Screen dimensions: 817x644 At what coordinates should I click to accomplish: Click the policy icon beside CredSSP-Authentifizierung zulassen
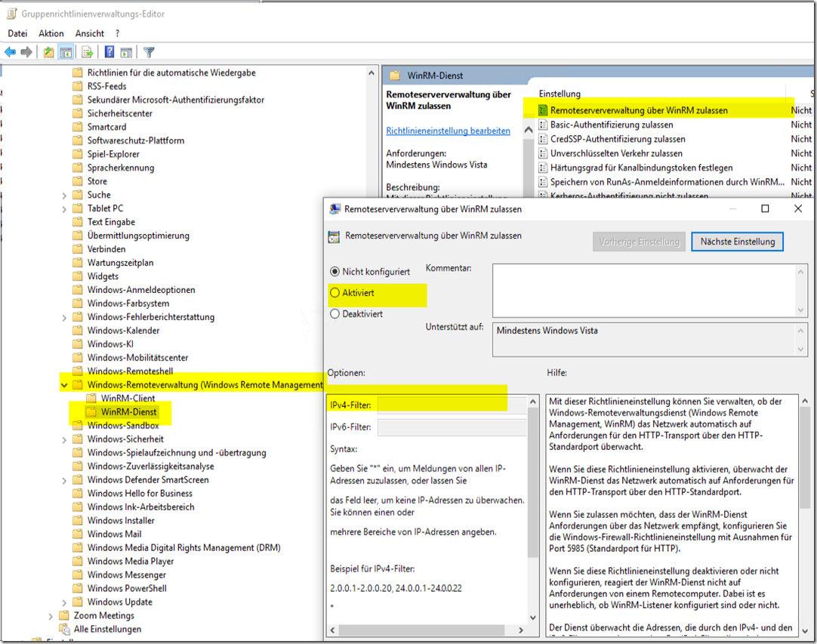543,139
